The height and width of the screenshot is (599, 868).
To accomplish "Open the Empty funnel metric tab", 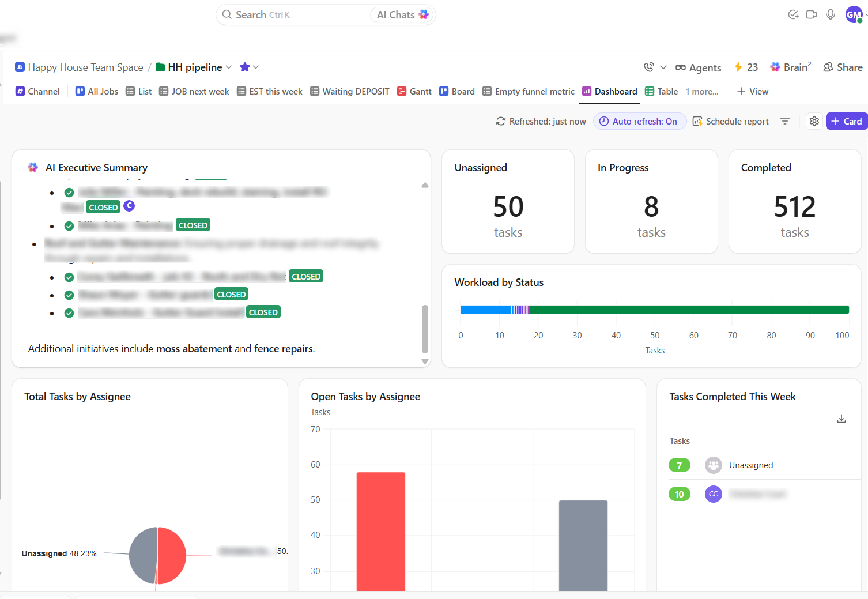I will (x=529, y=92).
